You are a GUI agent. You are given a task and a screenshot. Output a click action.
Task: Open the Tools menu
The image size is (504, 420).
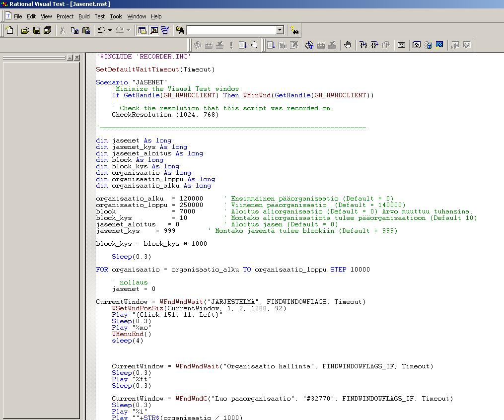click(x=116, y=16)
